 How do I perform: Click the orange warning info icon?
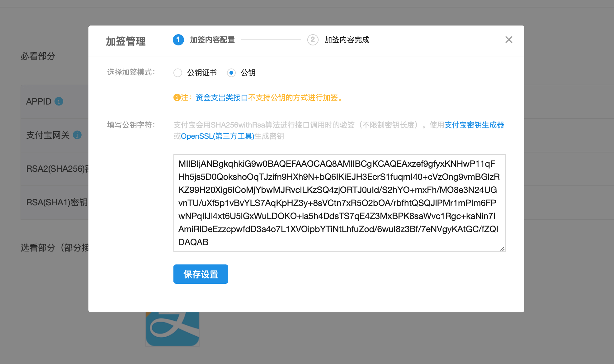[177, 98]
